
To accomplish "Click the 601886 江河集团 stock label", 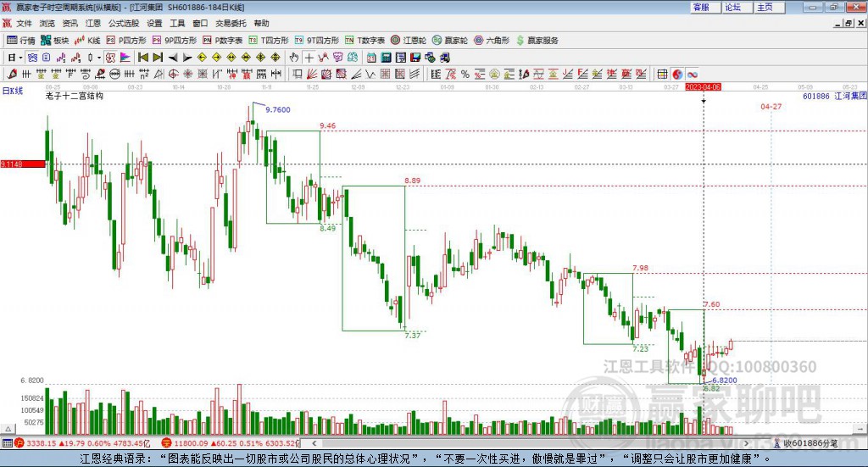I will click(835, 97).
